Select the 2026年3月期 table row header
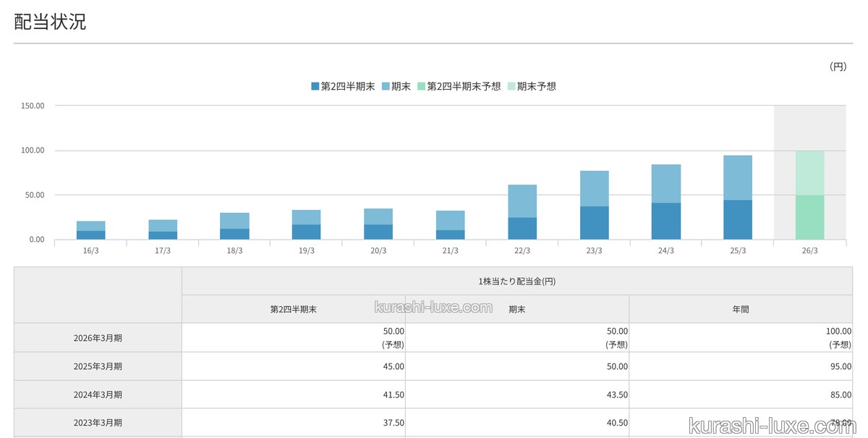This screenshot has width=868, height=438. click(x=98, y=337)
